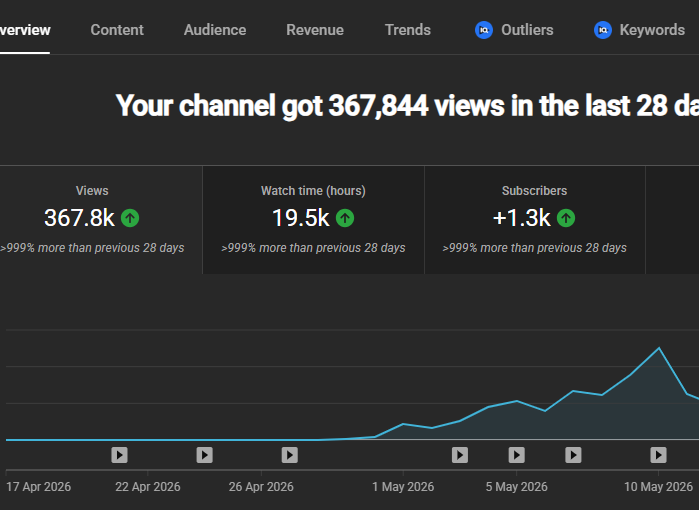The image size is (699, 510).
Task: Click the views chart peak near 10 May
Action: click(x=659, y=348)
